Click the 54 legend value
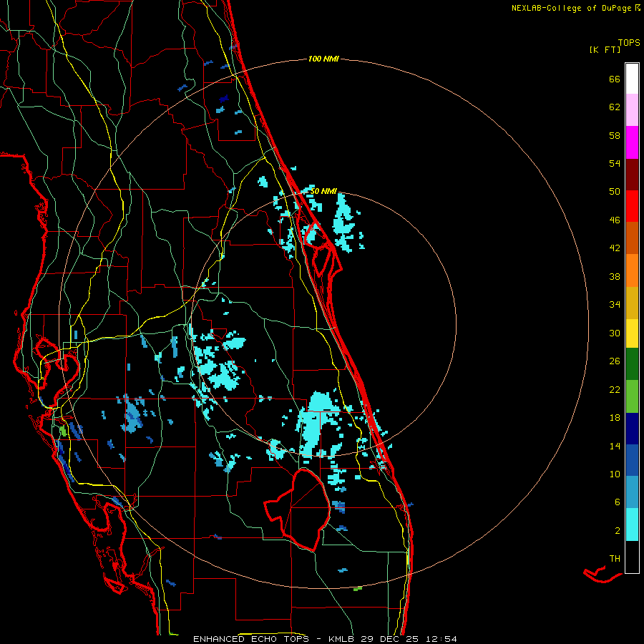Image resolution: width=644 pixels, height=644 pixels. [x=615, y=163]
